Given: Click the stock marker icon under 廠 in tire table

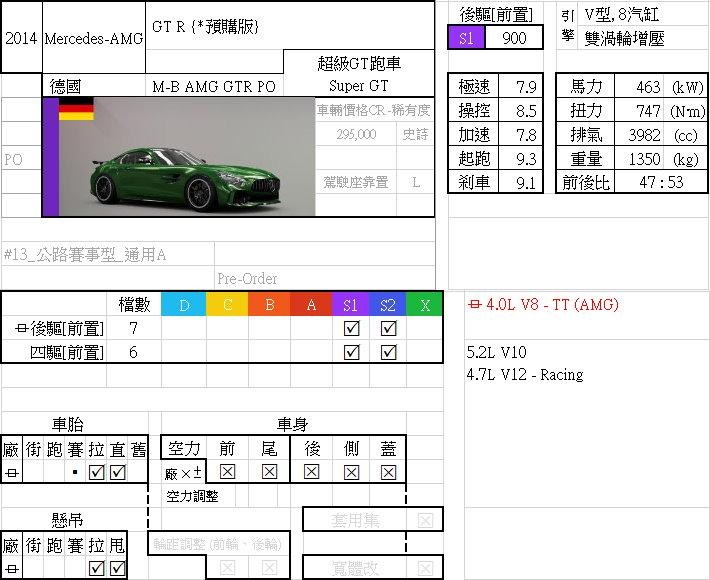Looking at the screenshot, I should tap(11, 473).
